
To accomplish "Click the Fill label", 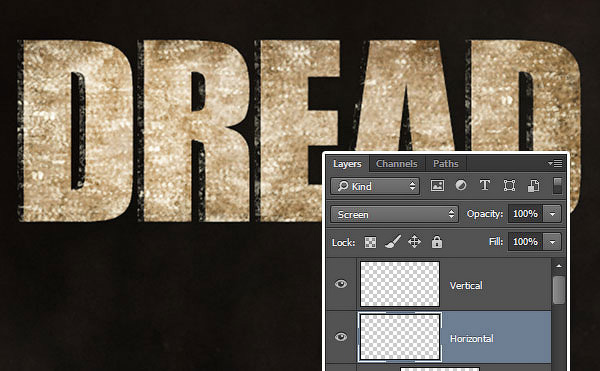I will pyautogui.click(x=496, y=242).
